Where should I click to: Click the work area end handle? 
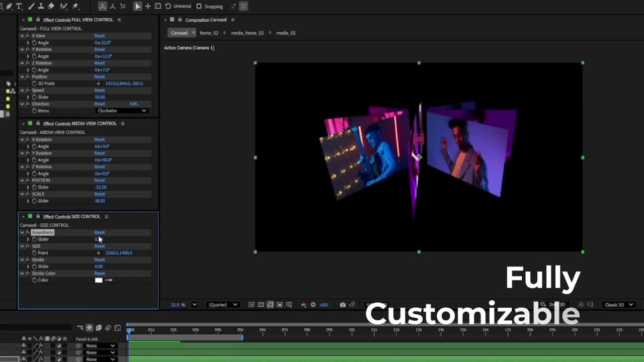242,337
